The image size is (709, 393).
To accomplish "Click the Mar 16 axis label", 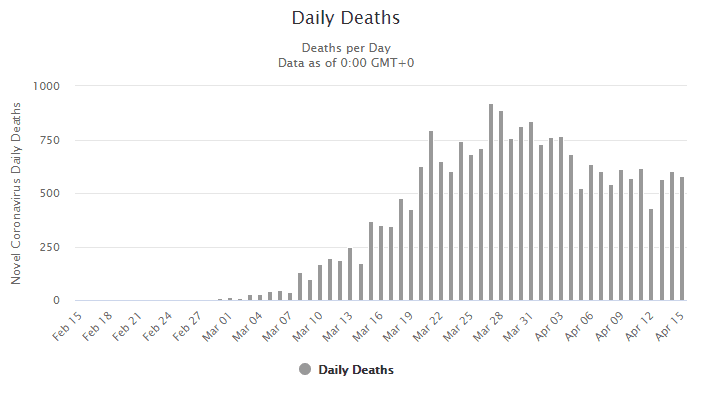I will [368, 327].
